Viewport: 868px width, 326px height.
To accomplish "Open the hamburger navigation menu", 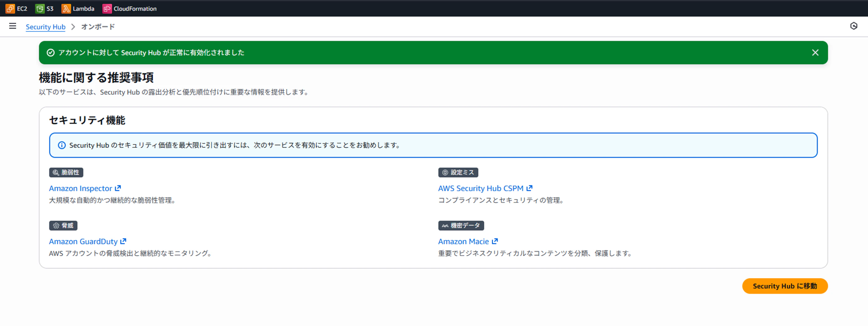I will click(12, 26).
